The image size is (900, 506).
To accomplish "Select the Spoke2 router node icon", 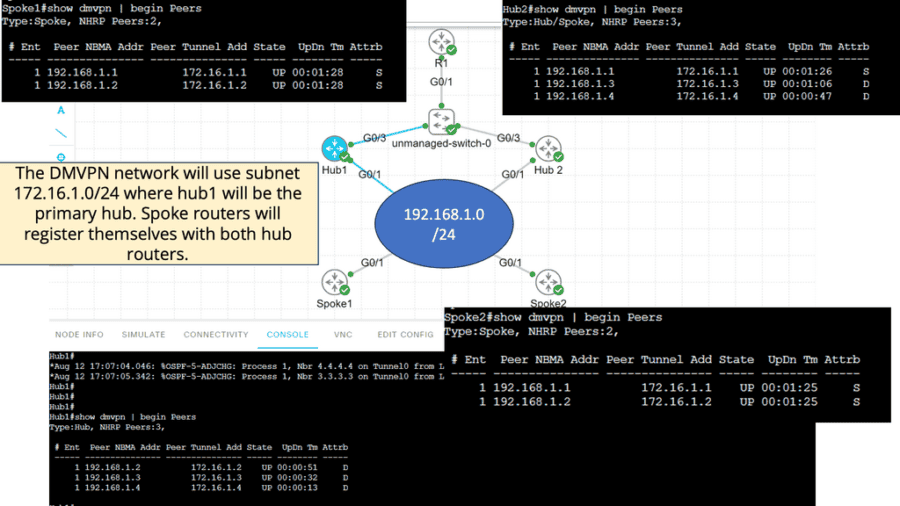I will tap(548, 282).
